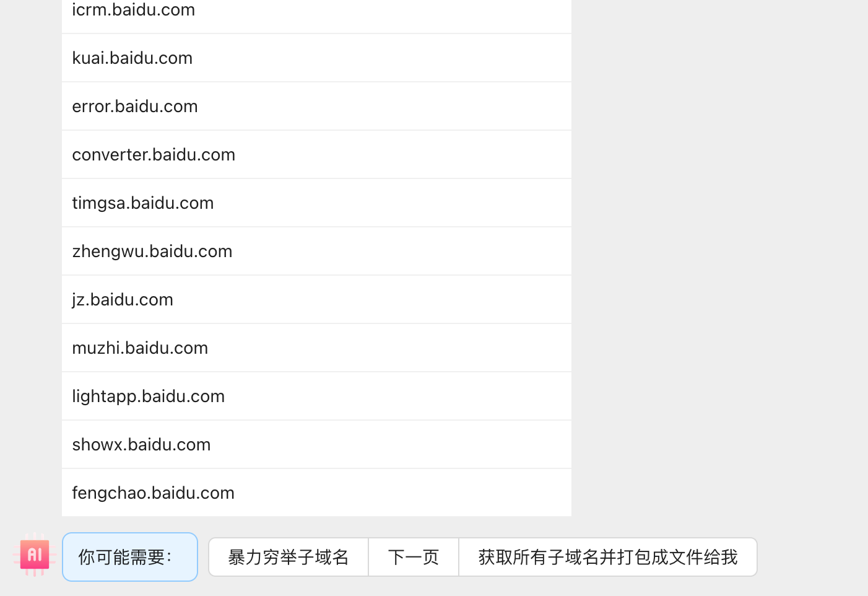Go to next page with 下一页
The height and width of the screenshot is (596, 868).
414,557
